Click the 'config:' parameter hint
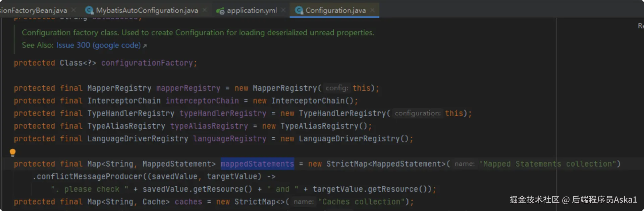Screen dimensions: 644x211 coord(337,88)
